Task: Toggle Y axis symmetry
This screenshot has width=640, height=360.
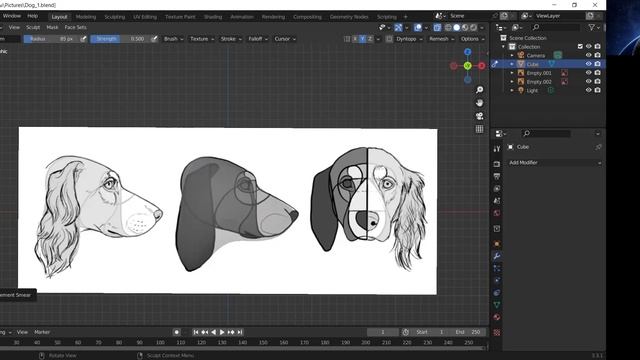Action: (x=362, y=39)
